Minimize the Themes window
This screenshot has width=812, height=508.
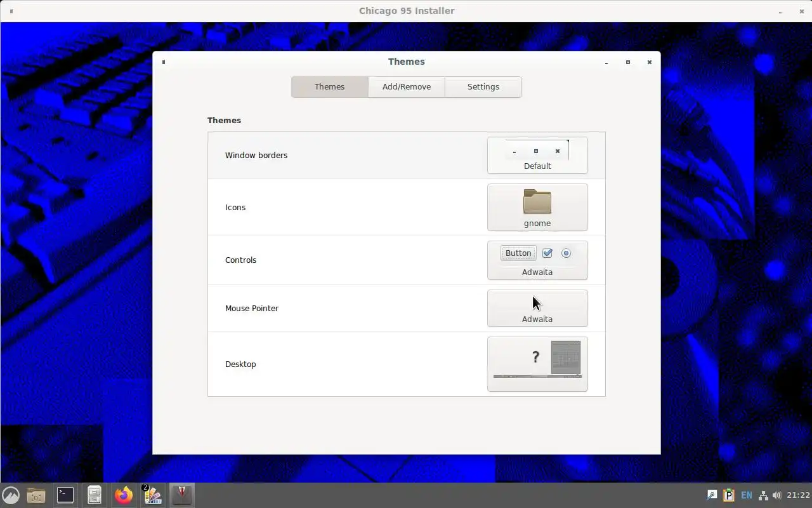(606, 62)
